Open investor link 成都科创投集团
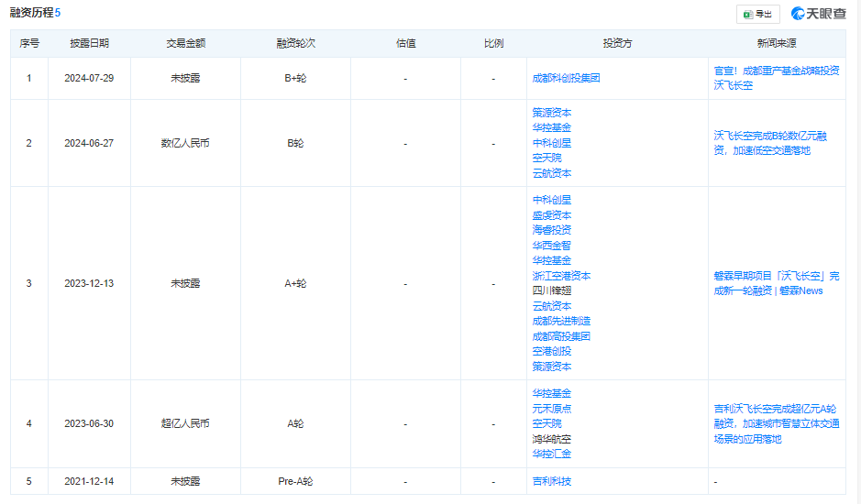861x504 pixels. 566,79
